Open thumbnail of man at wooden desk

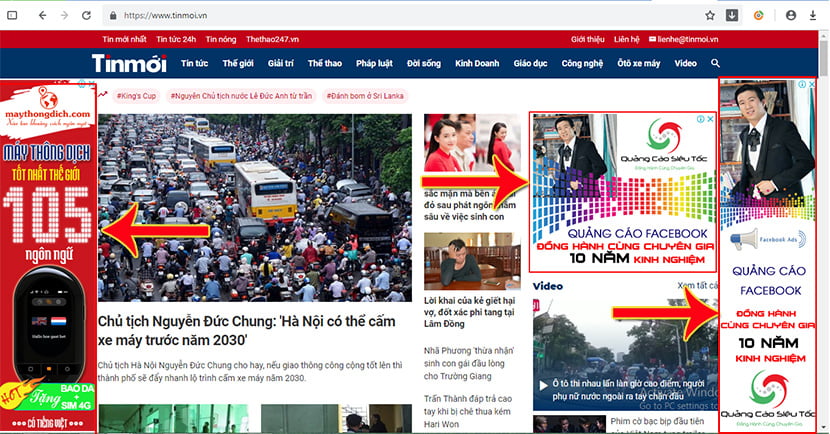point(472,261)
